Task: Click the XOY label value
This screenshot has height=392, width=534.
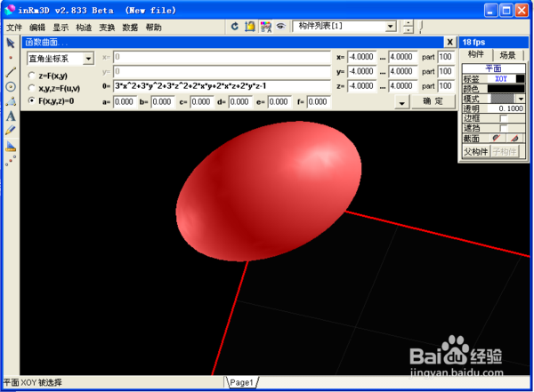Action: pyautogui.click(x=501, y=78)
